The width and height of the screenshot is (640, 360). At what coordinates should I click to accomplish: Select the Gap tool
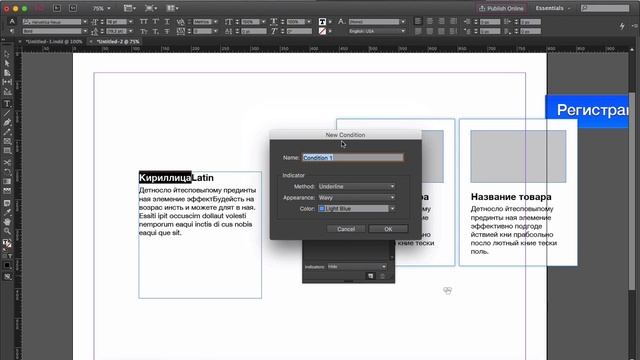click(x=7, y=82)
